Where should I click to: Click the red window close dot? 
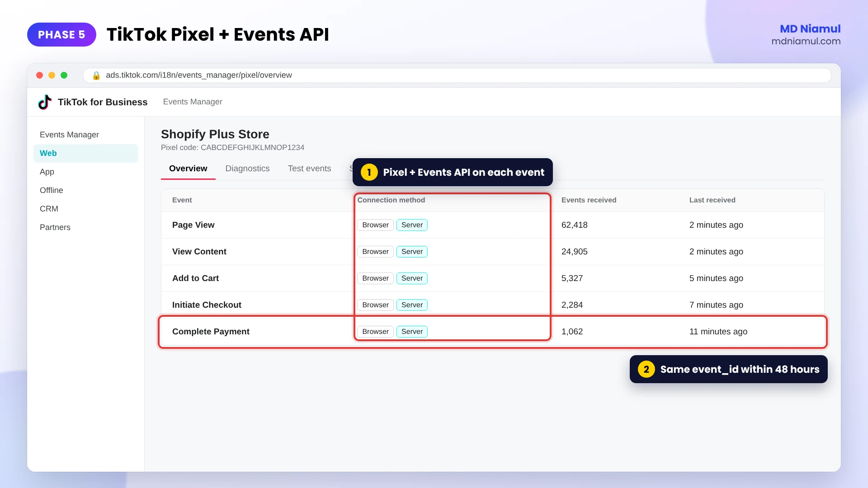tap(40, 75)
